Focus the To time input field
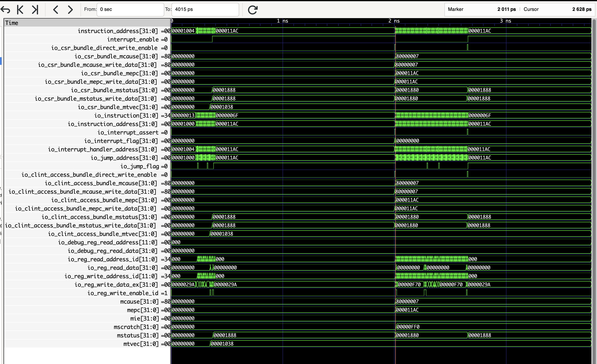Screen dimensions: 597x364 point(205,9)
